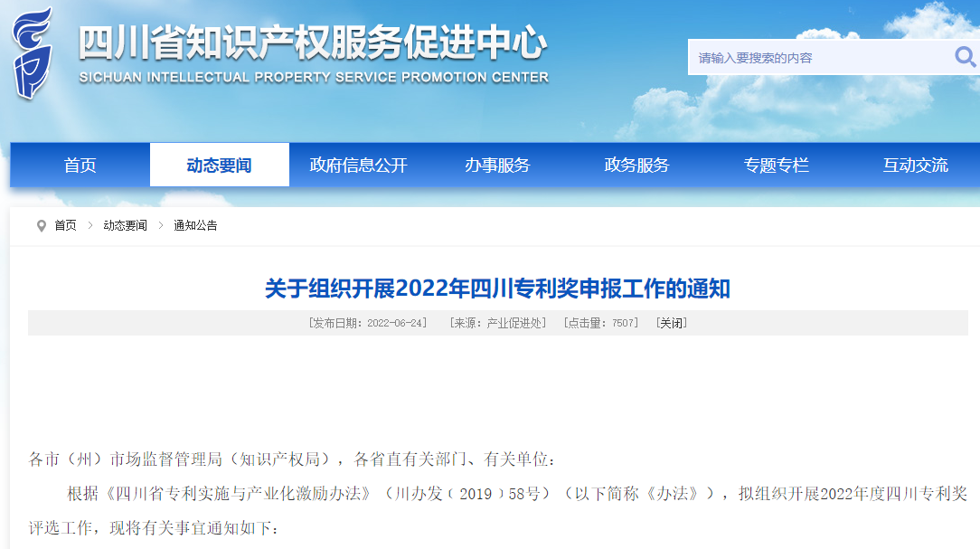Click the second breadcrumb chevron separator
This screenshot has width=980, height=549.
coord(161,225)
